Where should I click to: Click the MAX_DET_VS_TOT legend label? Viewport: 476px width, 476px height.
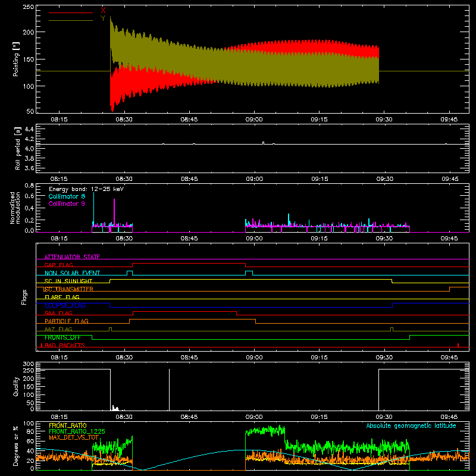click(x=74, y=437)
